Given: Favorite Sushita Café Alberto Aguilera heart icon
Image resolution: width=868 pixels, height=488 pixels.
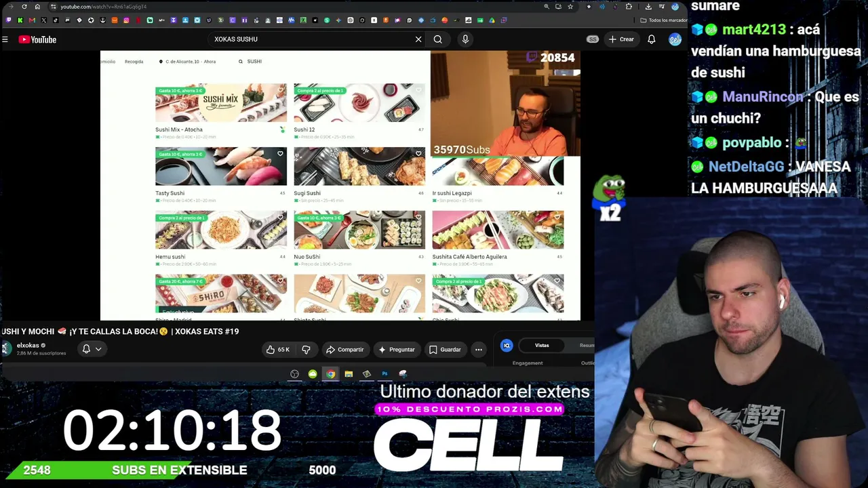Looking at the screenshot, I should [557, 218].
